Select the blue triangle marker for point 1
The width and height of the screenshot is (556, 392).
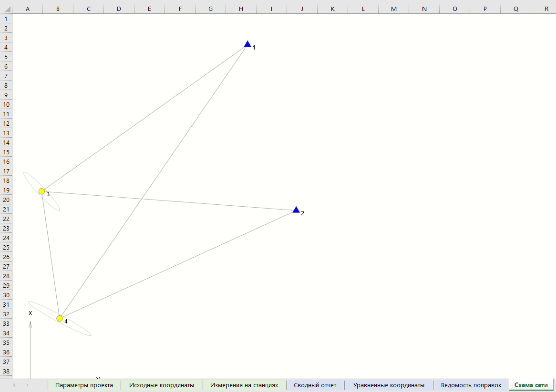coord(247,43)
